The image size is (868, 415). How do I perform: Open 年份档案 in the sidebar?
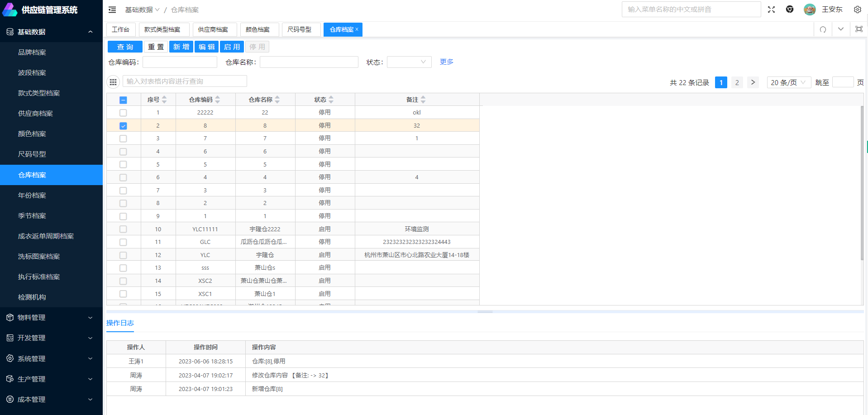[32, 196]
